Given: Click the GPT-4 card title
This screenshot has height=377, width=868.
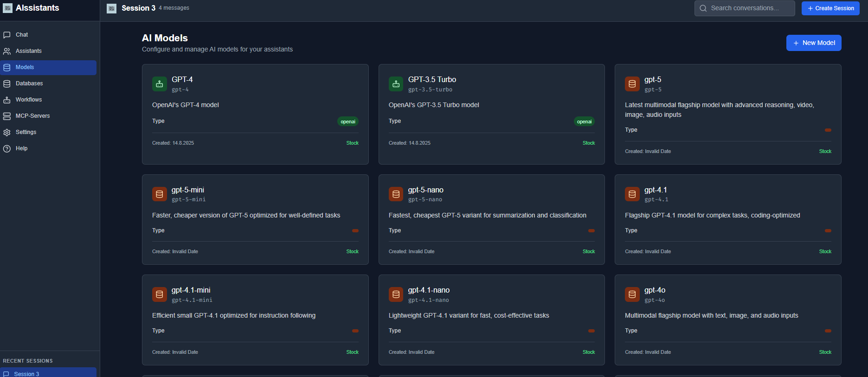Looking at the screenshot, I should click(x=182, y=79).
